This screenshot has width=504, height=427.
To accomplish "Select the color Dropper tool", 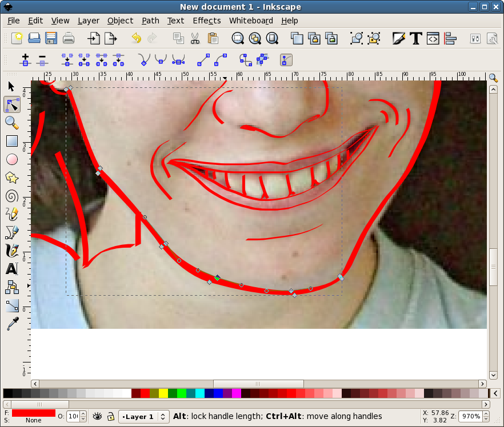I will point(11,324).
